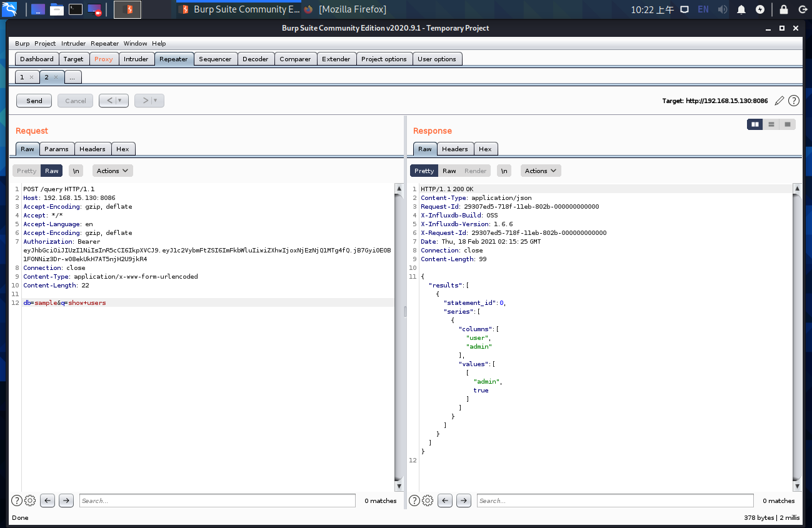Viewport: 812px width, 528px height.
Task: Click the pencil icon to edit the target
Action: tap(779, 101)
